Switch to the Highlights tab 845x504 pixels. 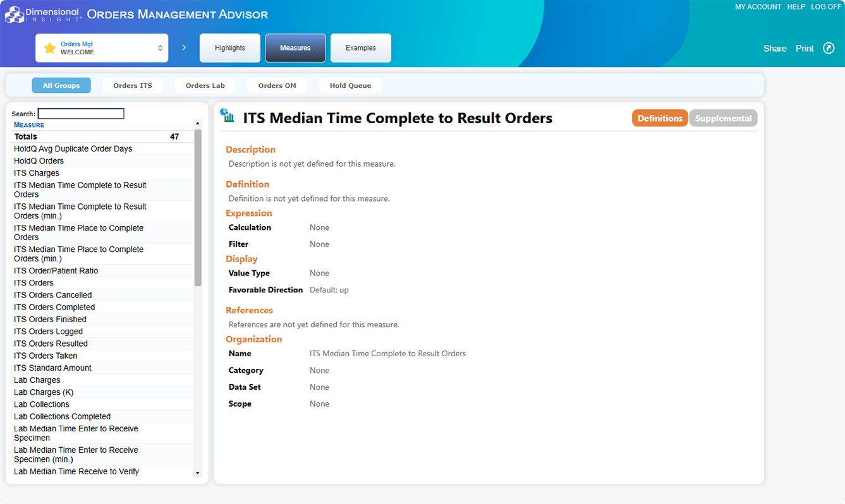pyautogui.click(x=230, y=48)
